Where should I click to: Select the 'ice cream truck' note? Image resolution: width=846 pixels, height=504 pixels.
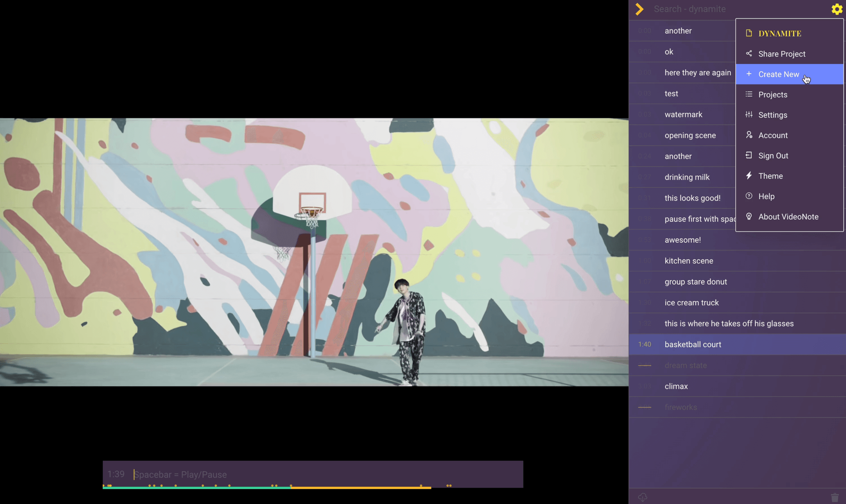691,302
